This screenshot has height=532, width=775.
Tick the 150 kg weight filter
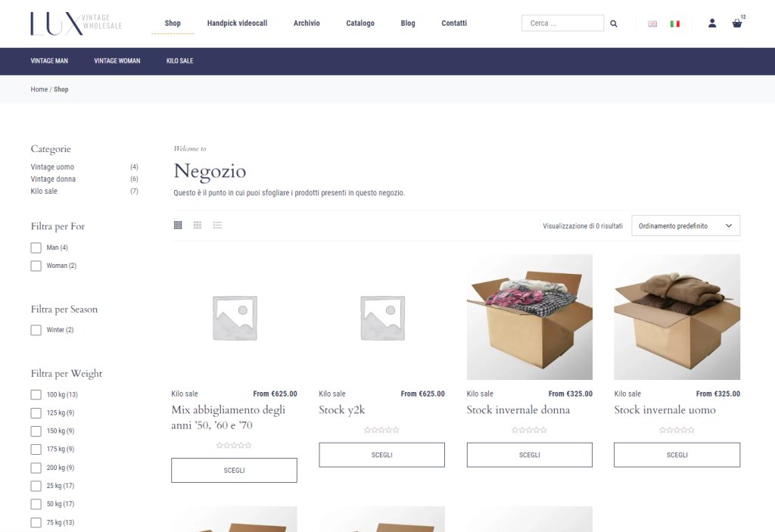(36, 431)
